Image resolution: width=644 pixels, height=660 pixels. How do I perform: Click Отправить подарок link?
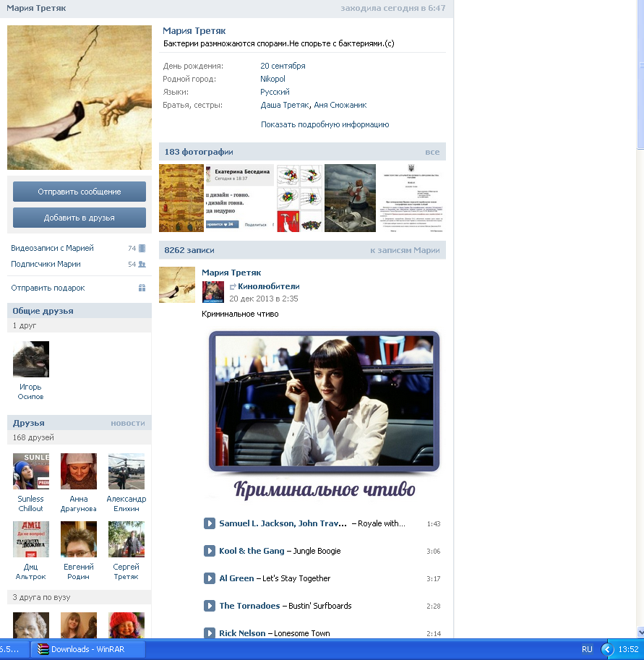tap(48, 288)
